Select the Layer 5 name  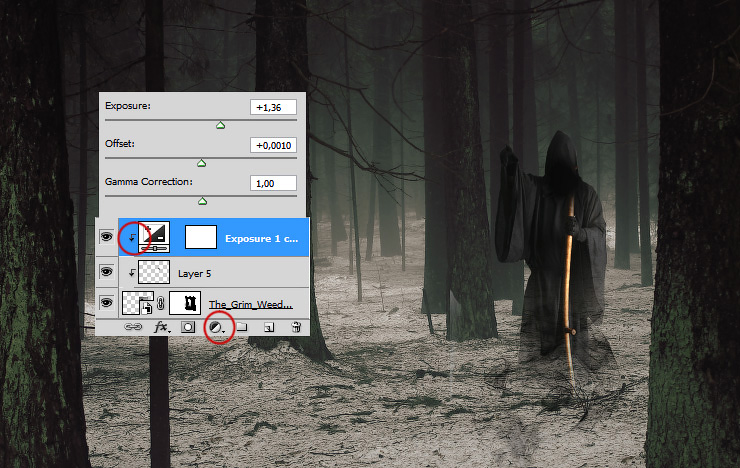pyautogui.click(x=194, y=274)
